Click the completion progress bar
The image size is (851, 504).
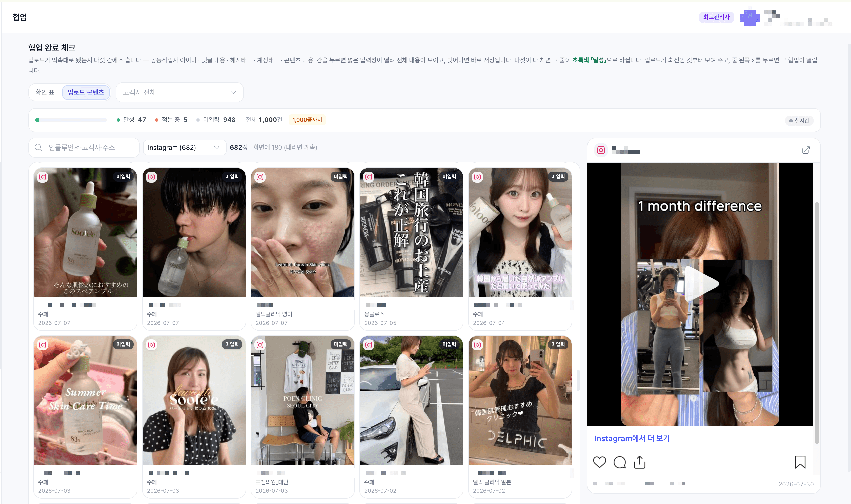(71, 120)
